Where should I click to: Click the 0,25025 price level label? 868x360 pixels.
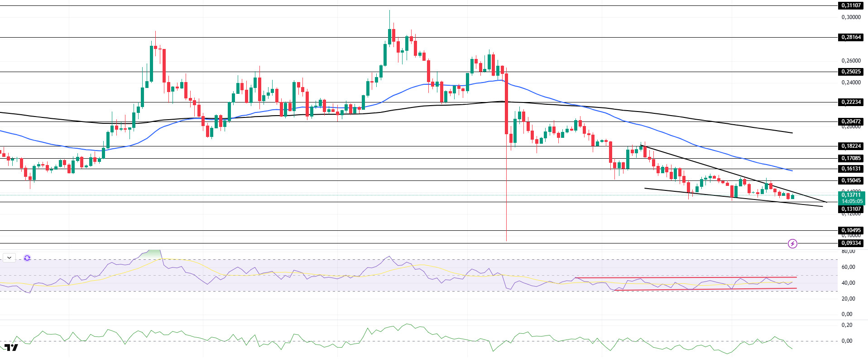(851, 72)
